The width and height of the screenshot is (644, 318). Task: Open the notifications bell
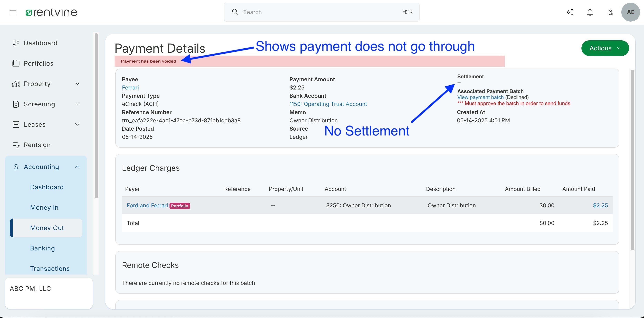click(x=590, y=12)
